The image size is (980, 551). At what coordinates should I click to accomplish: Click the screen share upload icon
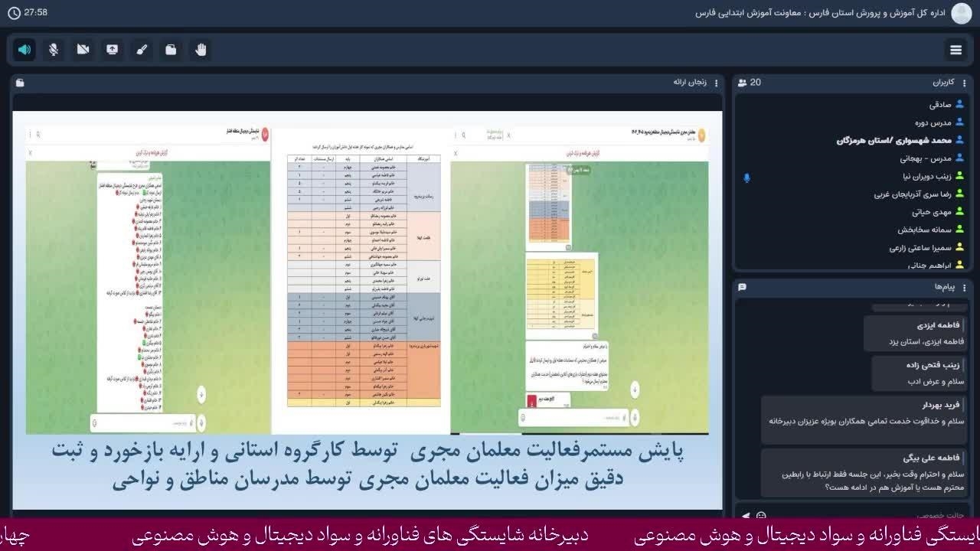(x=112, y=50)
